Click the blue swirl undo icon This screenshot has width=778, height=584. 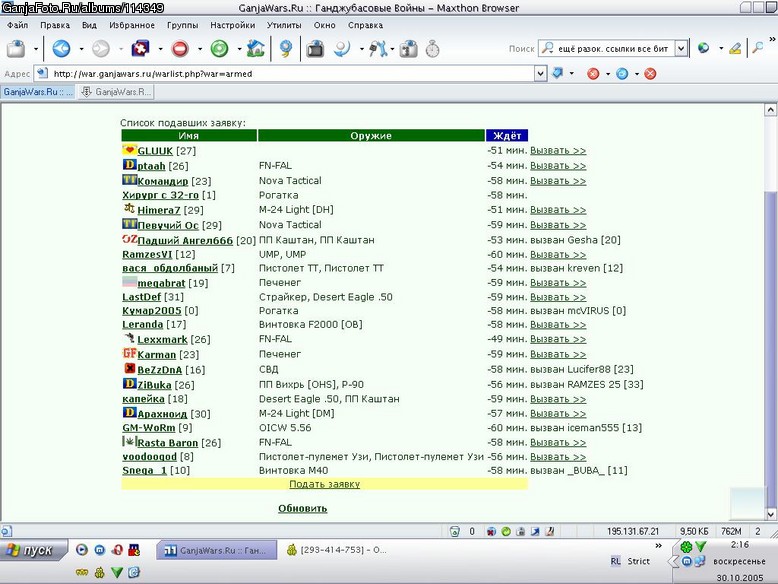(x=342, y=49)
